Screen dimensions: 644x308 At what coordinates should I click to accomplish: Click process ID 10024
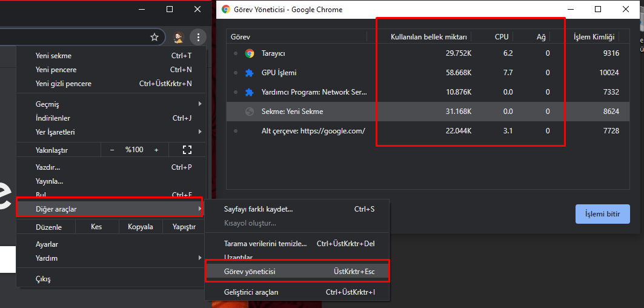[x=609, y=73]
